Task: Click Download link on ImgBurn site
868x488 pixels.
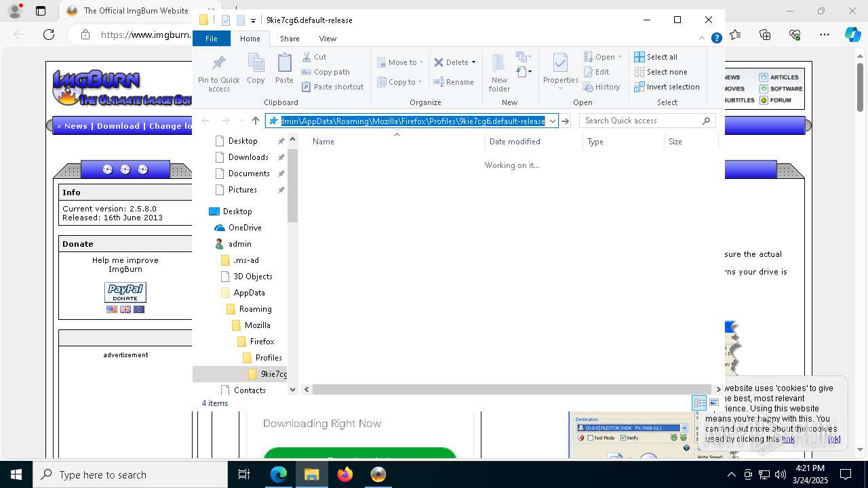Action: (118, 126)
